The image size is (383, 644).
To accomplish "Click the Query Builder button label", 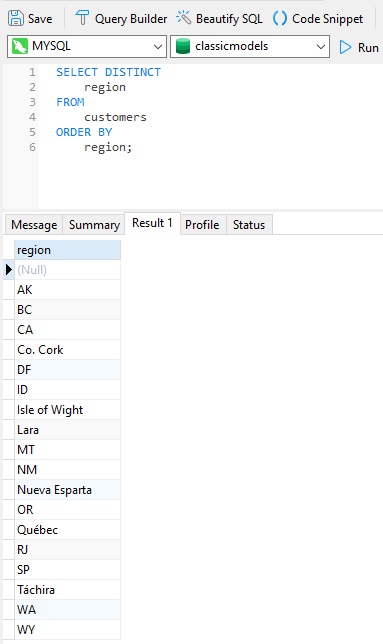I will click(x=131, y=19).
